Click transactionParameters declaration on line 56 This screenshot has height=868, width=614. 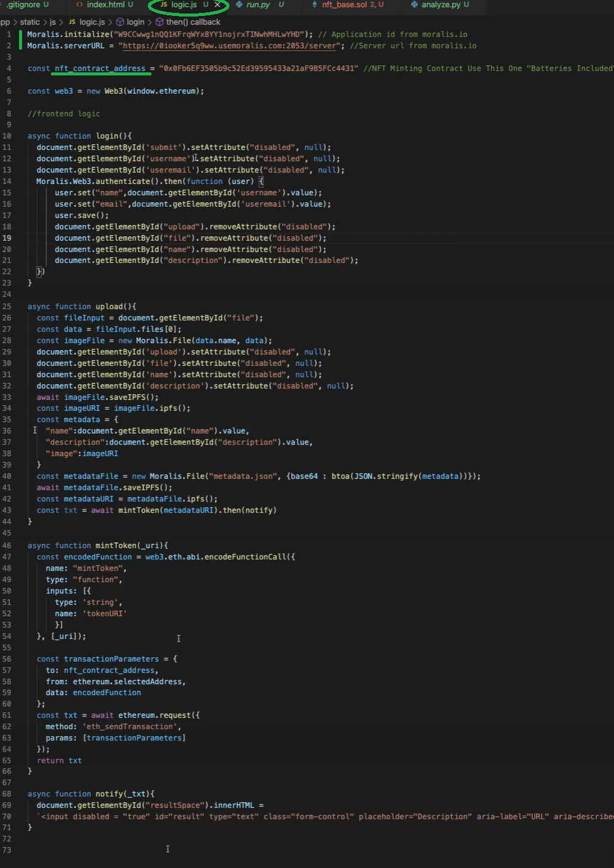pos(112,659)
